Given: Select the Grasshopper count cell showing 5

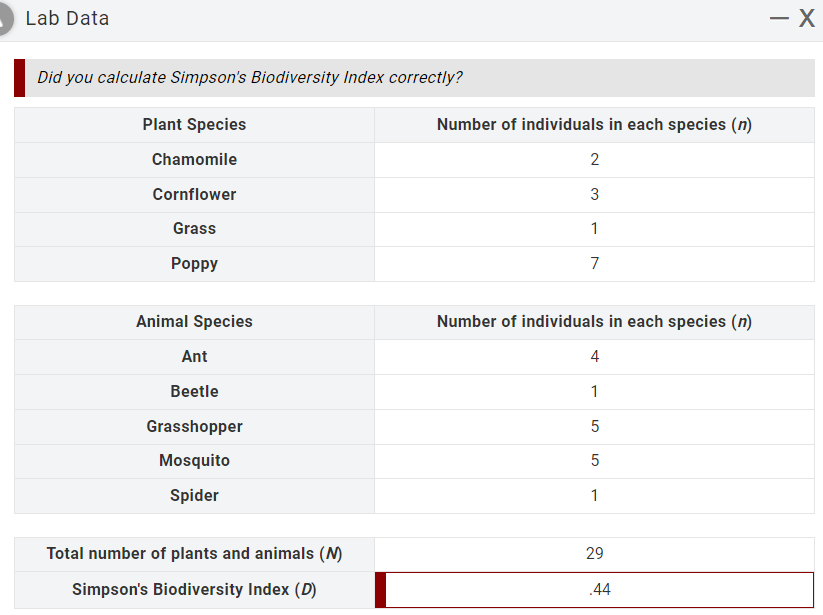Looking at the screenshot, I should (595, 426).
